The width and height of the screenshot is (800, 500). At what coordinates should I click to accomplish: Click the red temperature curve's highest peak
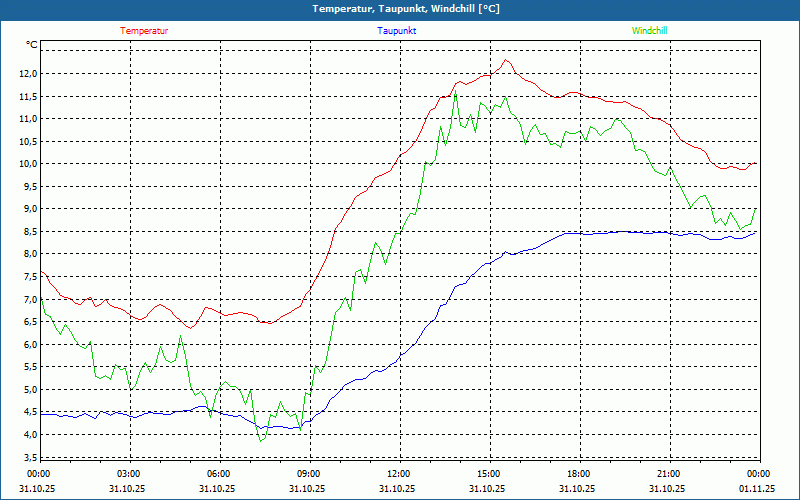point(507,60)
